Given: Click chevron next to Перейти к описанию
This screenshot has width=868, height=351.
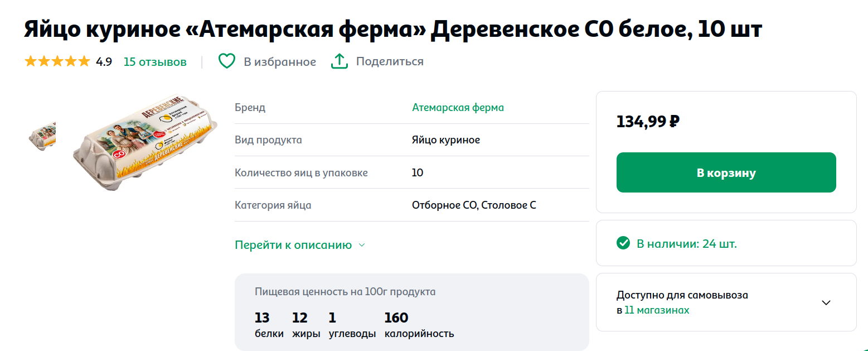Looking at the screenshot, I should pyautogui.click(x=361, y=245).
